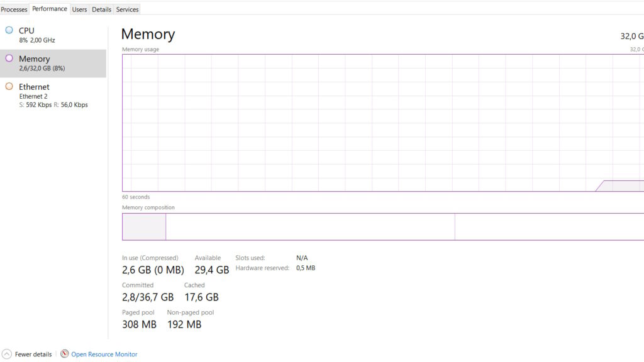Click the Resource Monitor gauge icon
The height and width of the screenshot is (362, 644).
tap(65, 354)
